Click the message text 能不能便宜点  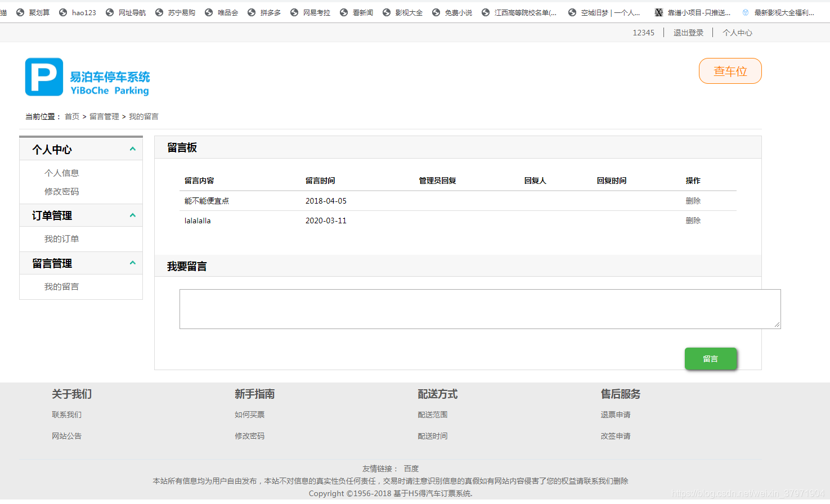tap(207, 201)
